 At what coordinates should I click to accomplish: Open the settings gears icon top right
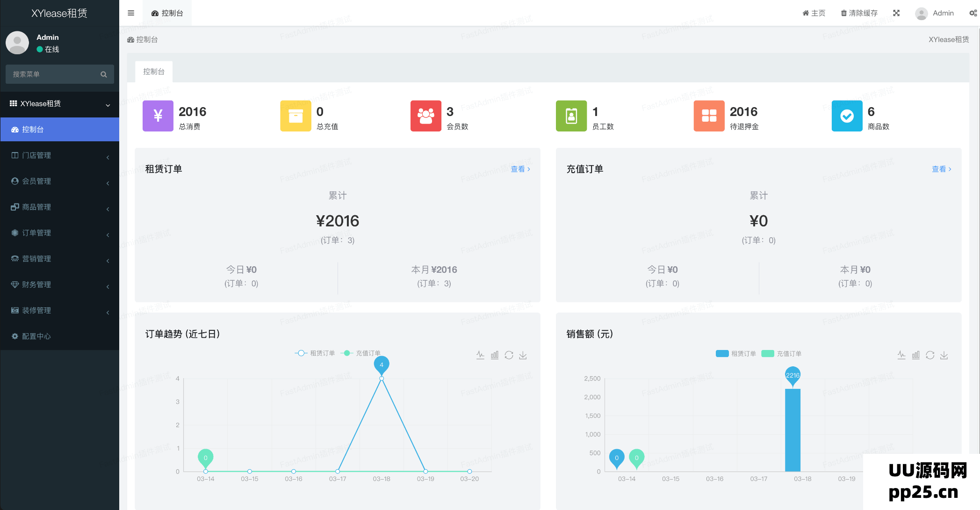pos(973,13)
